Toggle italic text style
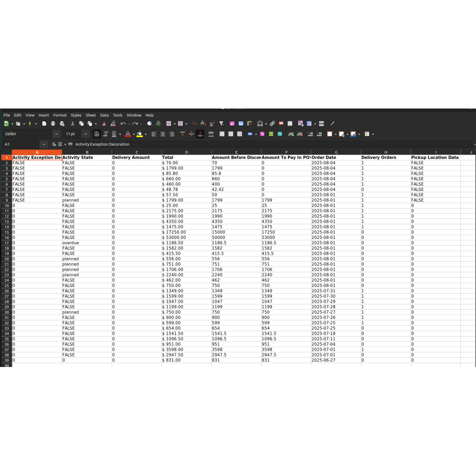Screen dimensions: 476x476 pyautogui.click(x=106, y=134)
